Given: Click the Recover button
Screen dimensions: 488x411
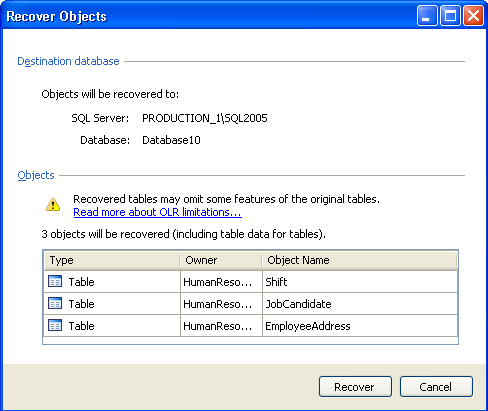Looking at the screenshot, I should 355,387.
